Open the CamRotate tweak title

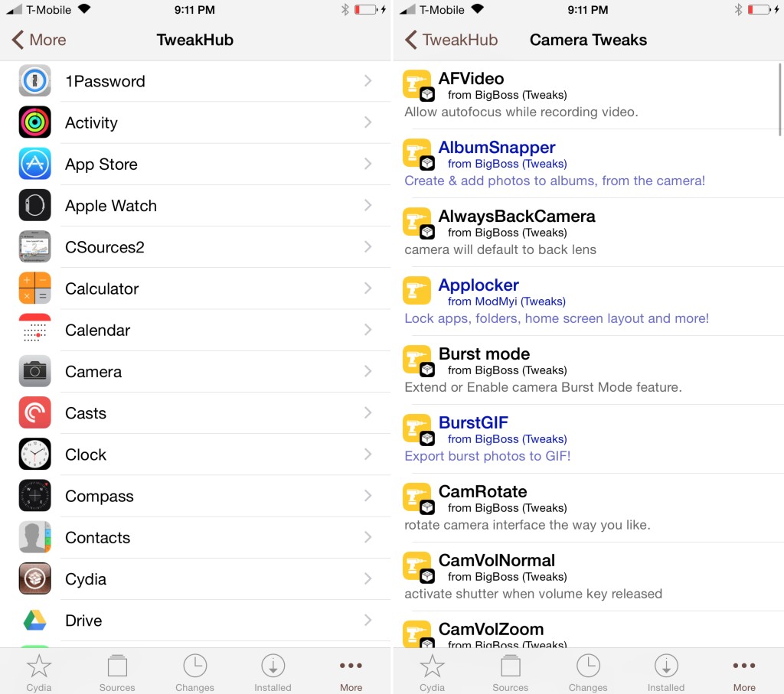pos(482,492)
